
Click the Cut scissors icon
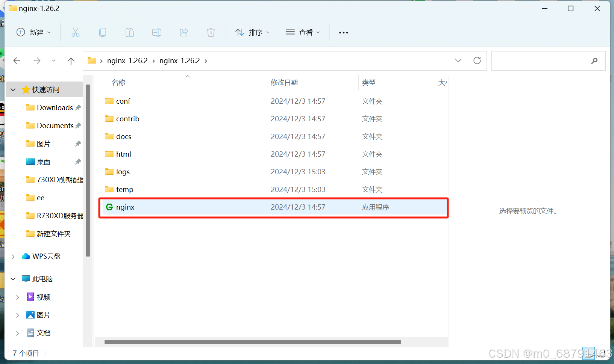pyautogui.click(x=76, y=33)
